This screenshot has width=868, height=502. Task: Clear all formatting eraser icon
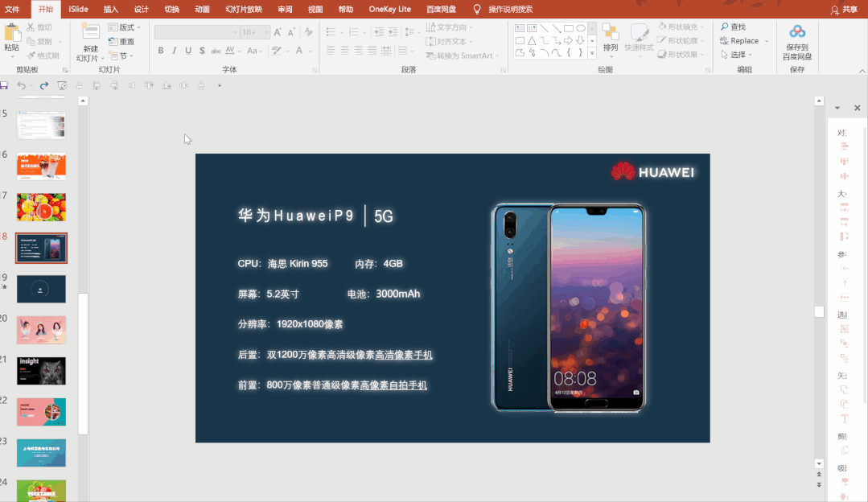(309, 32)
